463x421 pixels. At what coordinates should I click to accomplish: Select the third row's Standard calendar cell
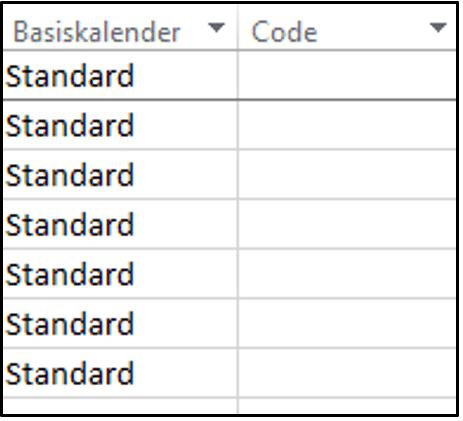click(x=120, y=174)
